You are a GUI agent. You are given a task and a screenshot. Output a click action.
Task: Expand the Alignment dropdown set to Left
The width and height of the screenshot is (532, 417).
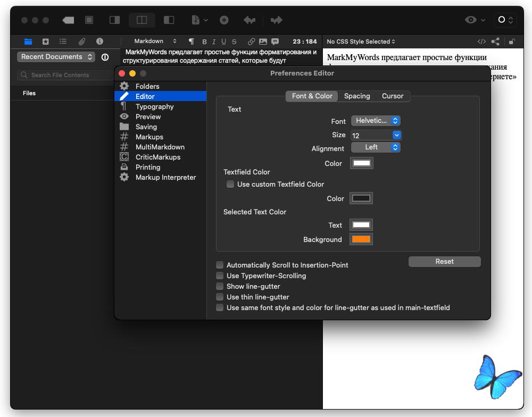(375, 147)
